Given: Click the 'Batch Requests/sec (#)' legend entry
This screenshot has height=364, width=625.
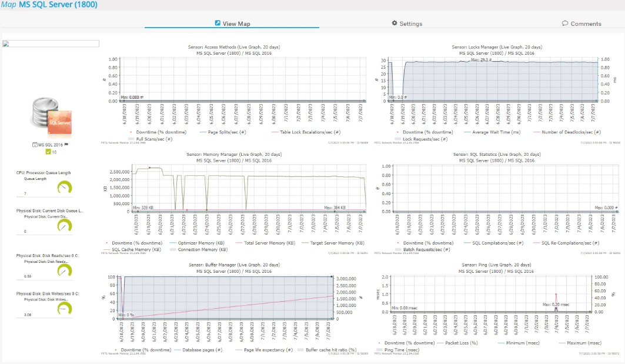Looking at the screenshot, I should 423,249.
